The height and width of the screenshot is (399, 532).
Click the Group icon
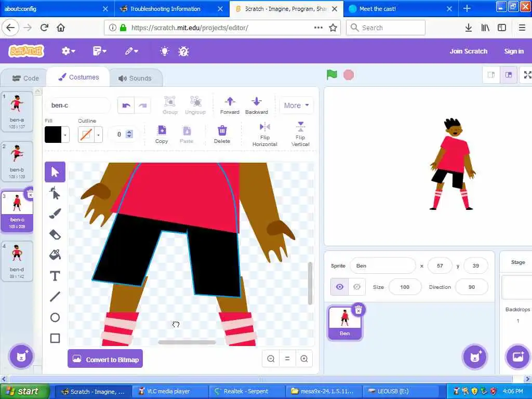tap(170, 105)
